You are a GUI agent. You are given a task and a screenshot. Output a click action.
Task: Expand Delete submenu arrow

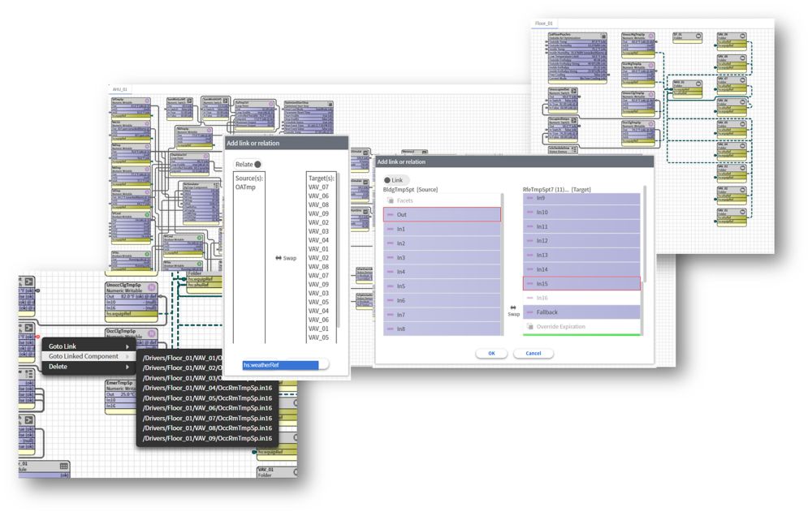click(x=127, y=367)
